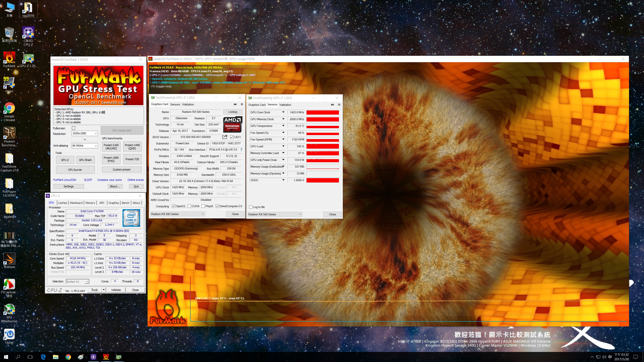644x362 pixels.
Task: Open the Anti-aliasing 8X MSAA dropdown
Action: coord(85,145)
